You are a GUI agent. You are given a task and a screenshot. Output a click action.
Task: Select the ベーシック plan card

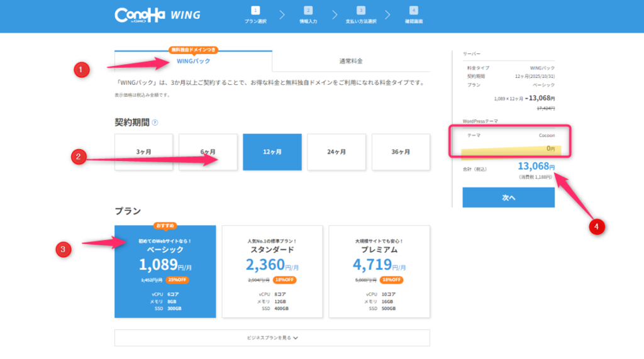click(165, 272)
